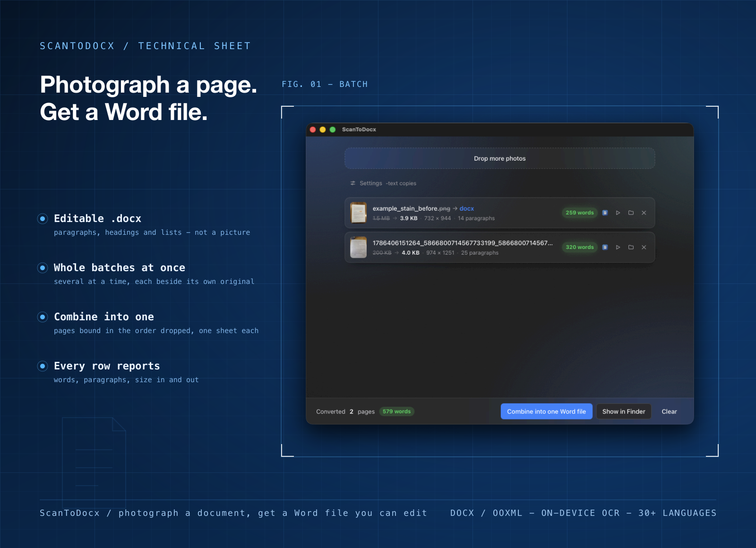The height and width of the screenshot is (548, 756).
Task: Zoom the ScanToDocx window green button
Action: point(333,129)
